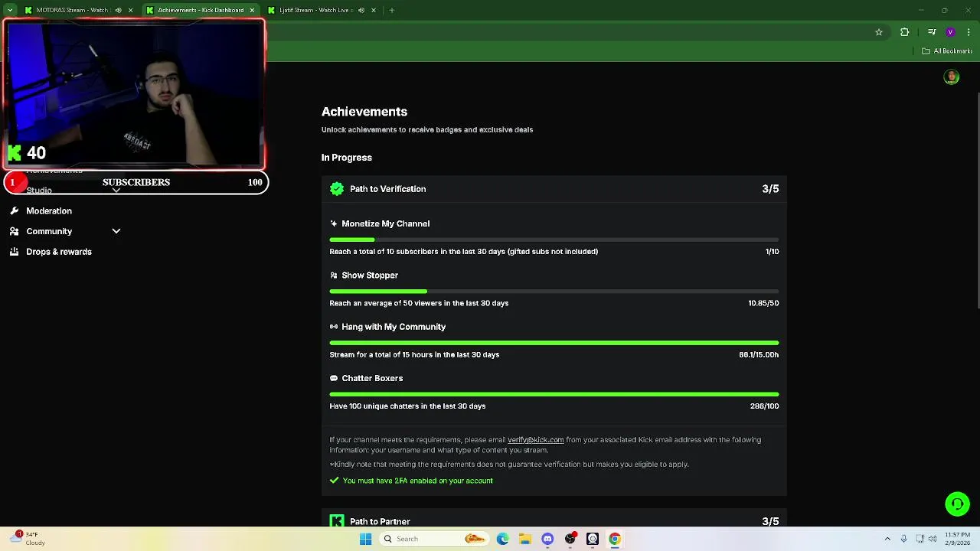The height and width of the screenshot is (551, 980).
Task: Click the Subscribers goal bar overlay
Action: click(x=136, y=182)
